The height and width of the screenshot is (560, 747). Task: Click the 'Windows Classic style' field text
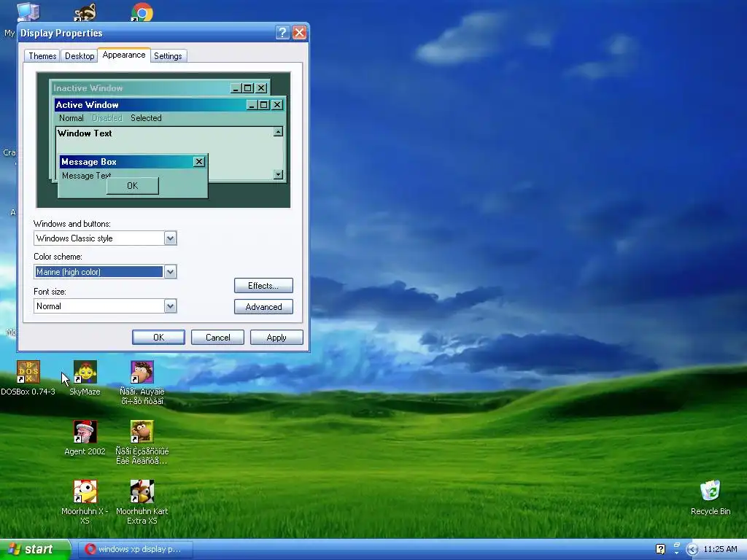click(74, 238)
